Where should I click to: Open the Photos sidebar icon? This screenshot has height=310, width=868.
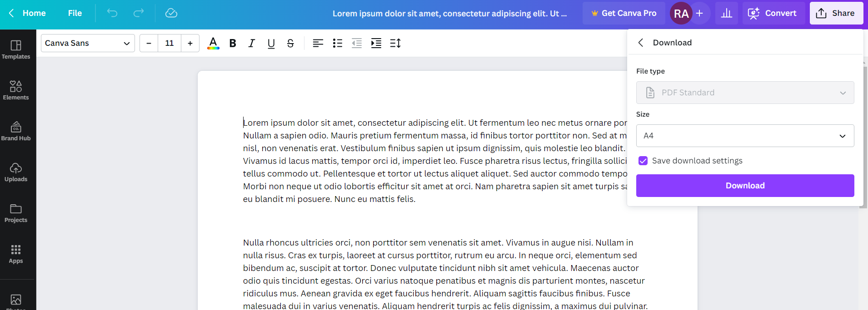pyautogui.click(x=16, y=300)
